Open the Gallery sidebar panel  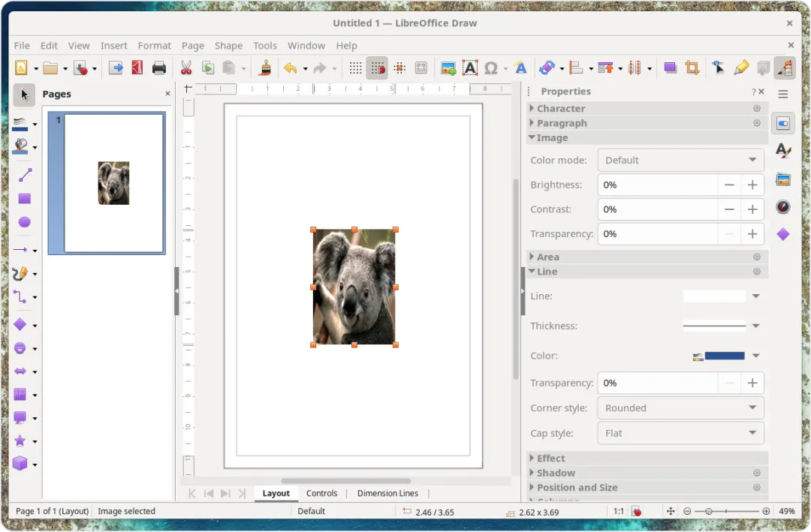click(783, 179)
